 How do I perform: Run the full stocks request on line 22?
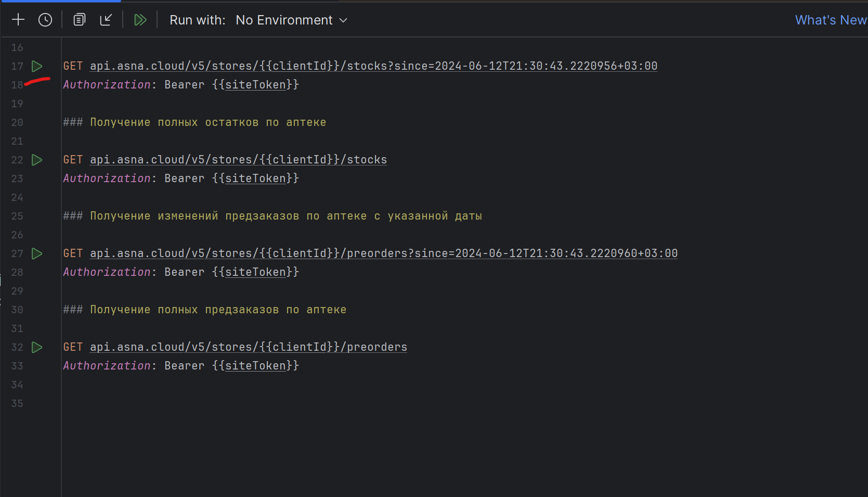tap(37, 160)
